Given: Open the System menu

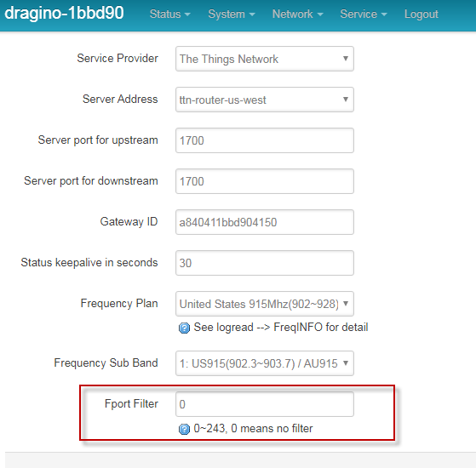Looking at the screenshot, I should click(232, 14).
